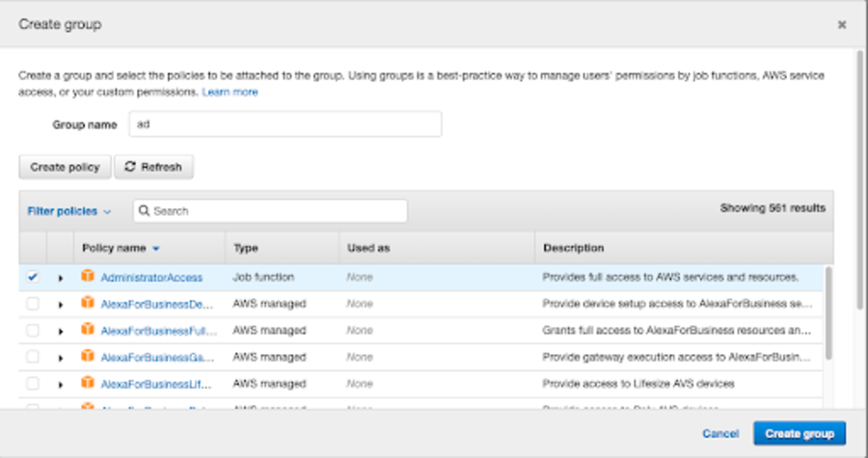Click the 'Showing 561 results' text
868x458 pixels.
tap(773, 208)
